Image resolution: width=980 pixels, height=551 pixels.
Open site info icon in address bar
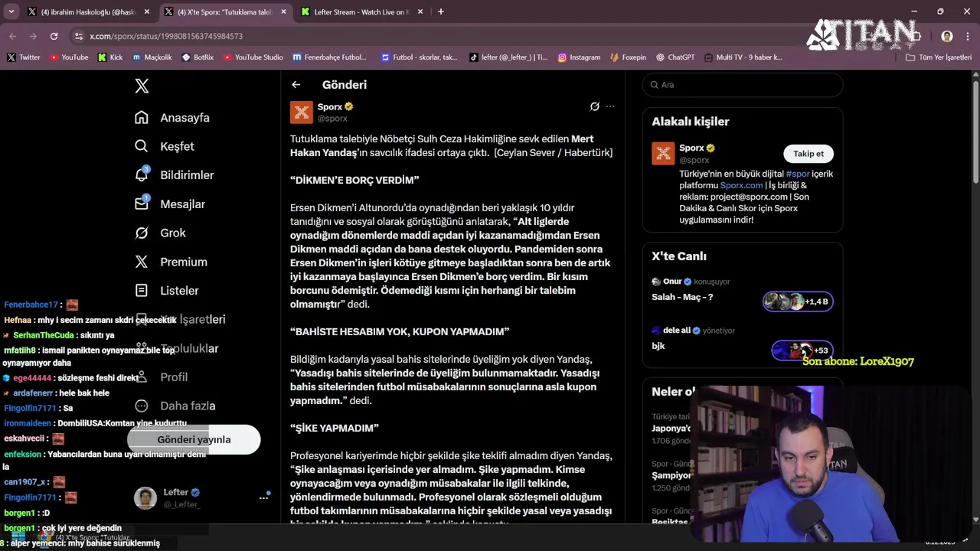78,36
